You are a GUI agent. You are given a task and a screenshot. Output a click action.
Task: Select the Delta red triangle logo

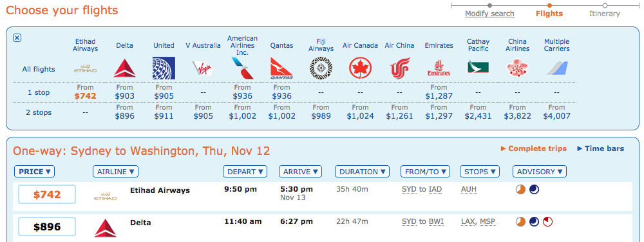(124, 68)
